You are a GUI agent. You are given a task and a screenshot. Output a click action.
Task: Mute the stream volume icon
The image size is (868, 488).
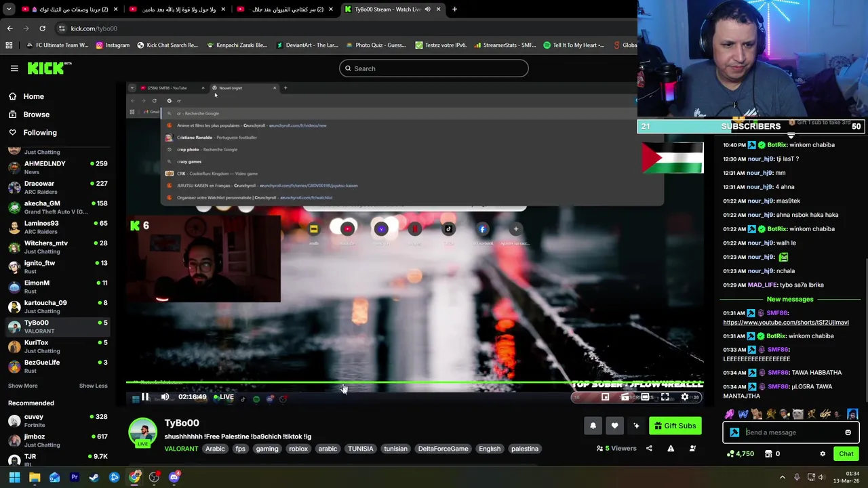pyautogui.click(x=165, y=397)
